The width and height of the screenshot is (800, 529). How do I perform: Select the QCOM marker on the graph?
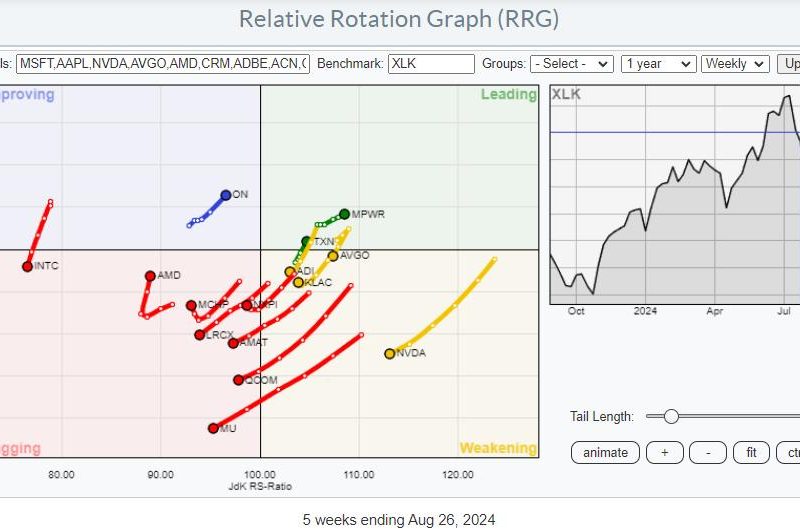point(238,380)
